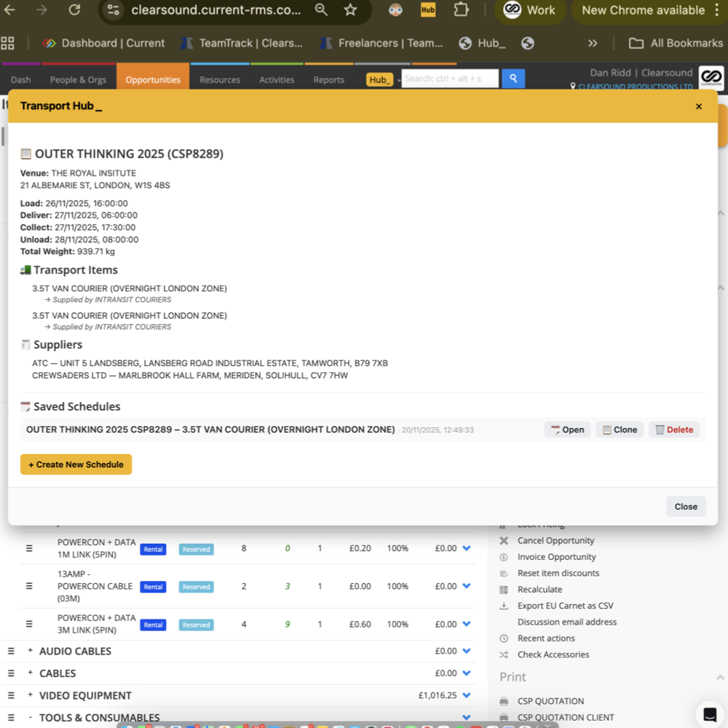Click the VIDEO EQUIPMENT drag handle
This screenshot has height=728, width=728.
(x=11, y=695)
